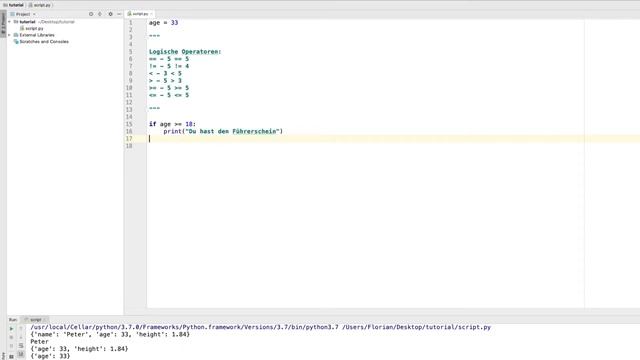
Task: Click the 'age = 33' code line
Action: (x=163, y=23)
